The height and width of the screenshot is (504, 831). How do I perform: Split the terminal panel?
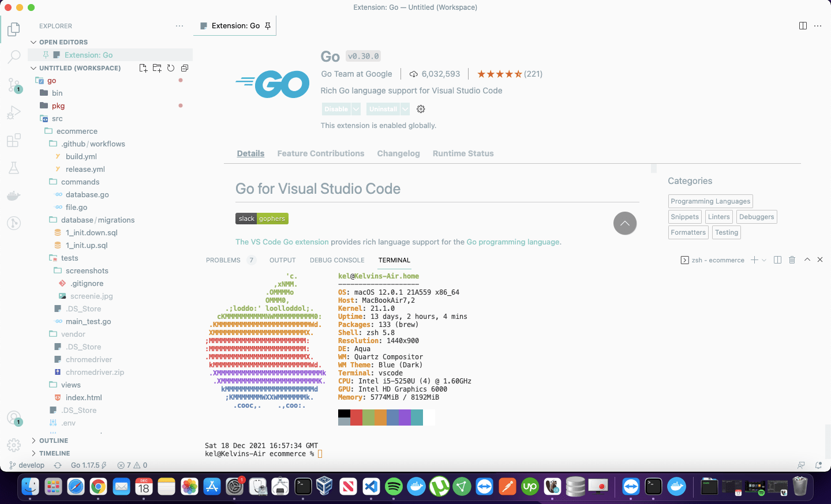coord(777,260)
